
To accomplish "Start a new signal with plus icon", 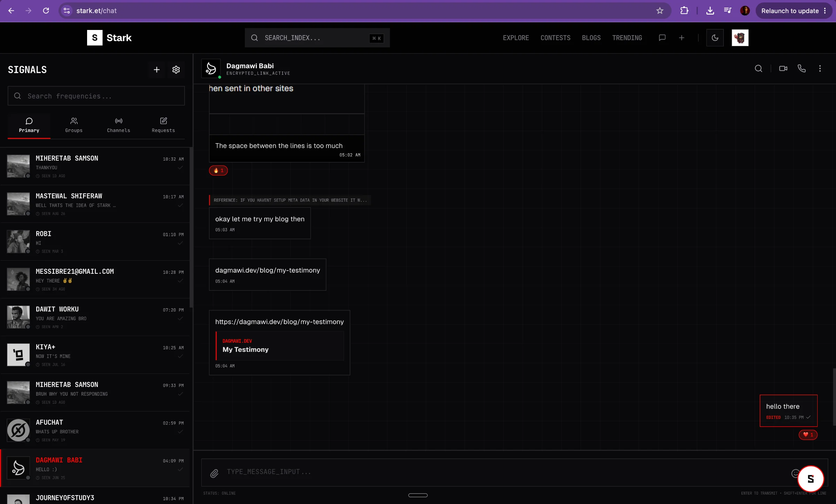I will pos(157,70).
